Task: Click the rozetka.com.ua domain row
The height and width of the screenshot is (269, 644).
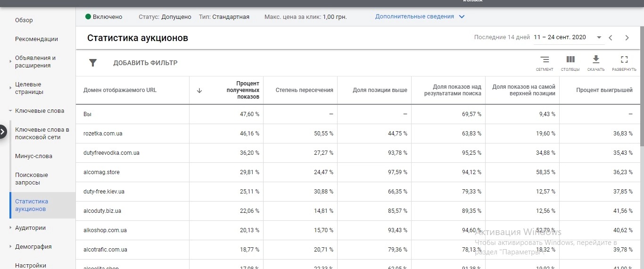Action: point(103,134)
